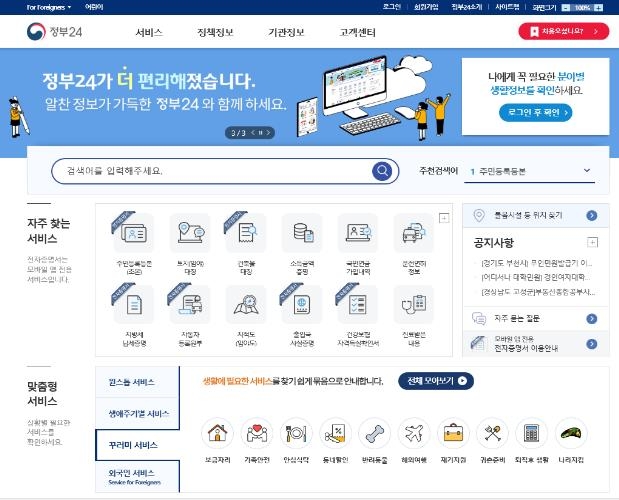Switch to the 꾸러미 서비스 tab
The height and width of the screenshot is (500, 619).
pos(137,445)
